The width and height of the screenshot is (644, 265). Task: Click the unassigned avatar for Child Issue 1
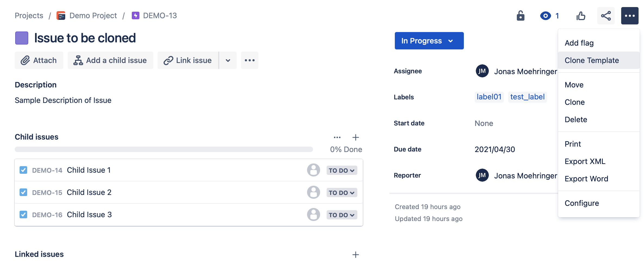coord(313,170)
